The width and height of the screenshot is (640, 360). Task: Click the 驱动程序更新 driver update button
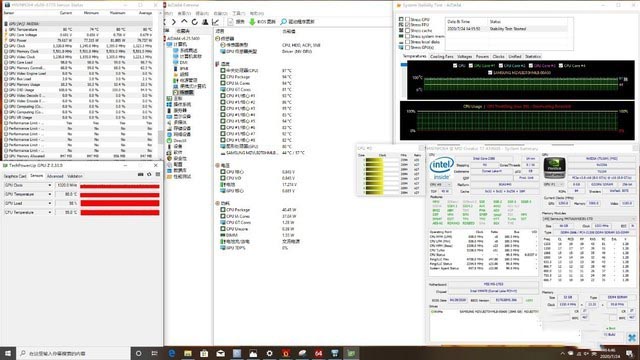point(298,22)
